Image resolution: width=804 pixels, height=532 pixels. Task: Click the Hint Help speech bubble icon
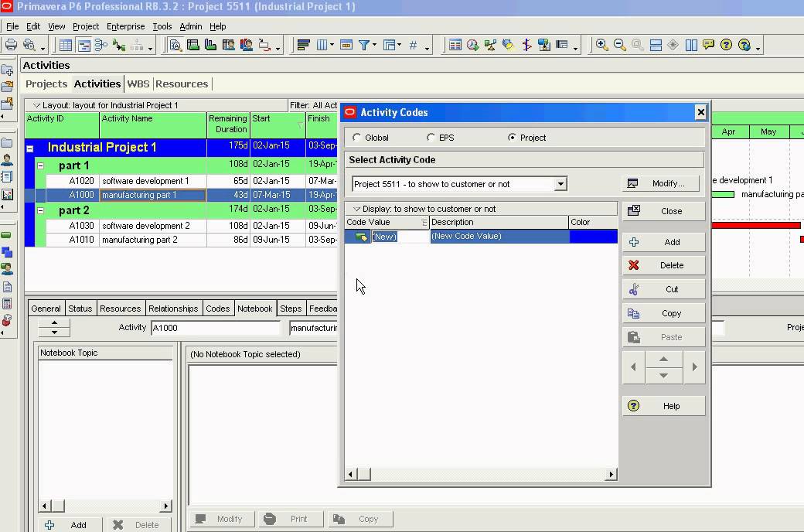(709, 45)
